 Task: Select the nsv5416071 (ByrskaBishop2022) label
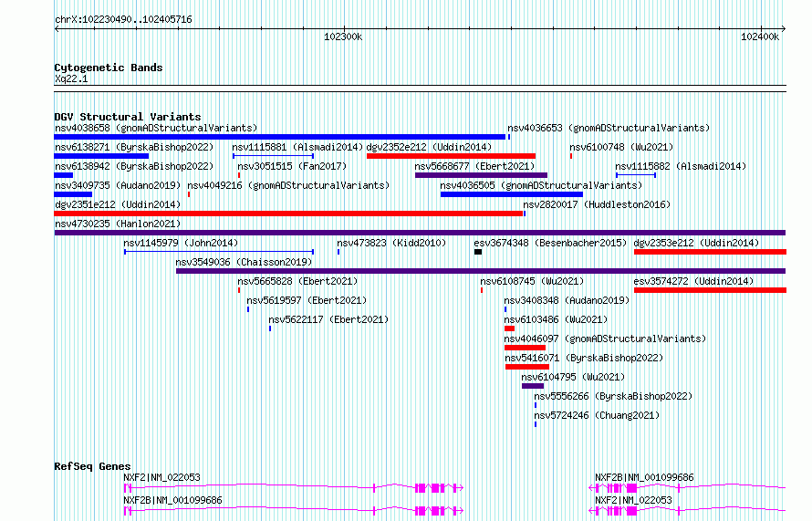pos(584,358)
